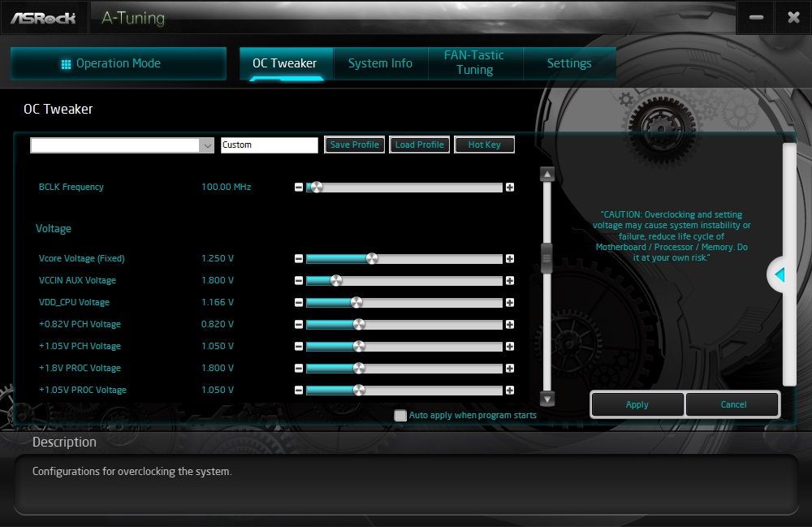Increase BCLK Frequency with plus icon
The width and height of the screenshot is (812, 527).
[510, 187]
